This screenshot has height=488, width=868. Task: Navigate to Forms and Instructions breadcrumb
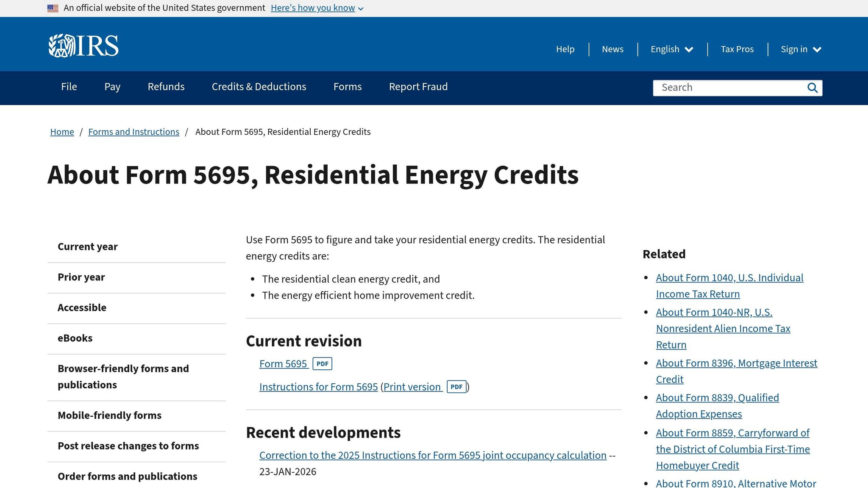(x=134, y=132)
